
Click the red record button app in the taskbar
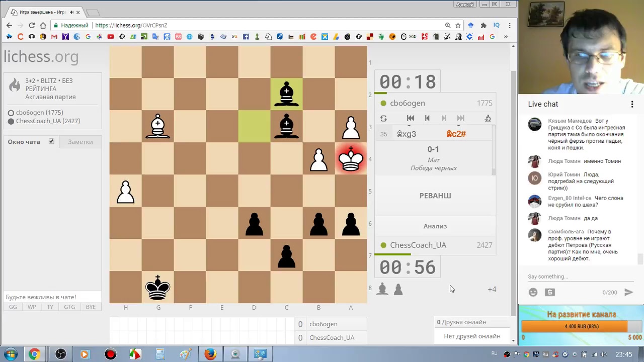(x=110, y=354)
